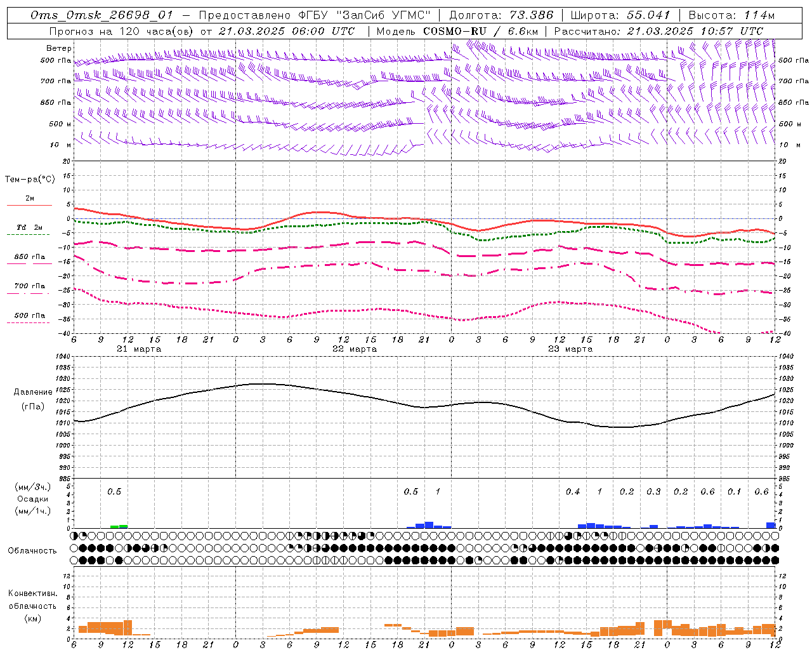Screen dimensions: 812x650
Task: Click the Тем-ра(°C) panel label
Action: point(30,180)
